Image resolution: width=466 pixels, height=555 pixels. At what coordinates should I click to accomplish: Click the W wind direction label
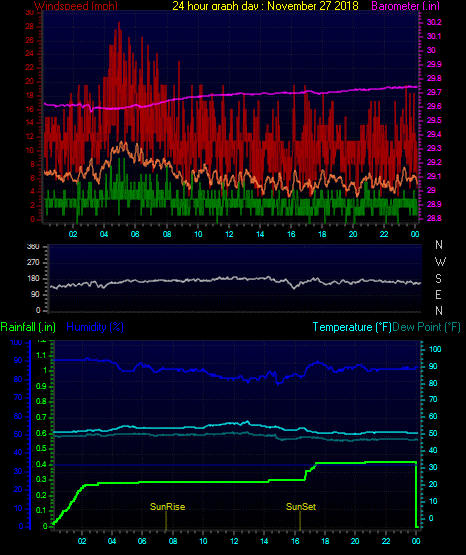[x=440, y=262]
